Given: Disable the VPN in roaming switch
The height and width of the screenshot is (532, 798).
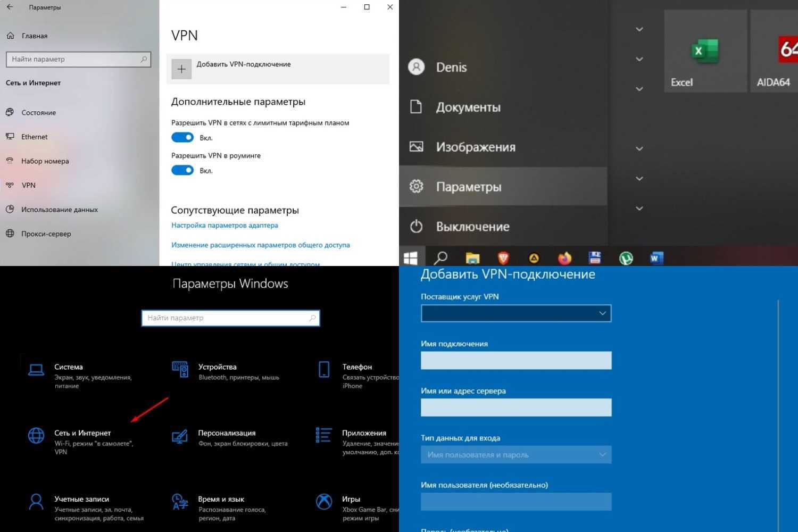Looking at the screenshot, I should [x=182, y=171].
